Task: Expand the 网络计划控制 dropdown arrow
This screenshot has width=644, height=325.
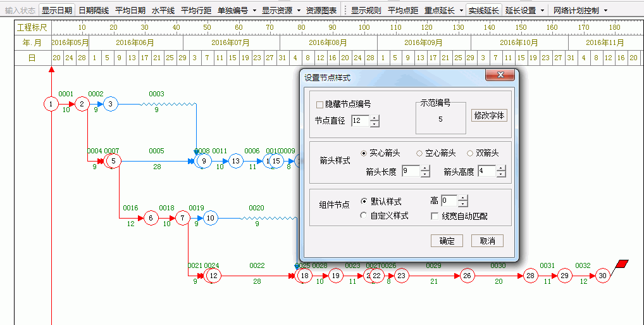Action: (606, 10)
